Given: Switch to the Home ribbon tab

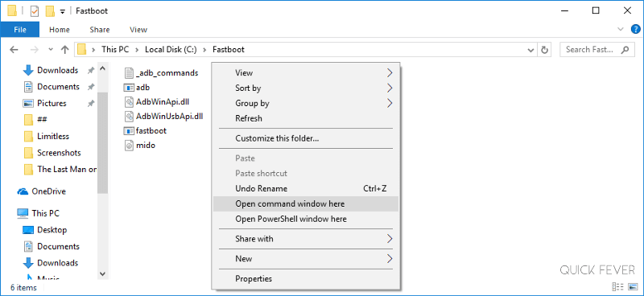Looking at the screenshot, I should 59,30.
